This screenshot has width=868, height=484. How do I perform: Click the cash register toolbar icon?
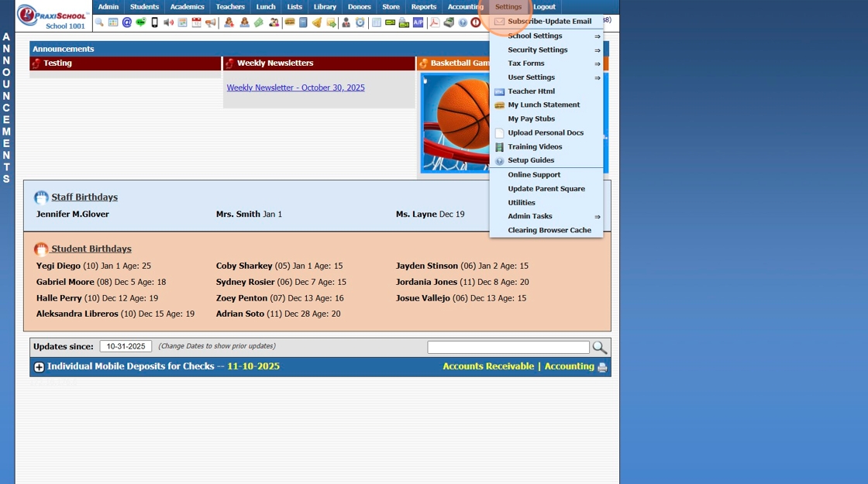(449, 22)
